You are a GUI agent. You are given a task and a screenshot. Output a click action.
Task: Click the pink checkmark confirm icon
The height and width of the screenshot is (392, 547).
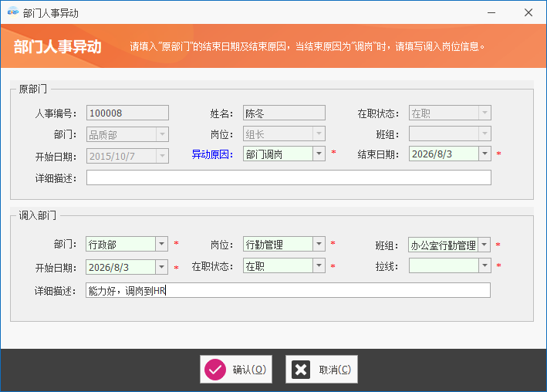(x=215, y=370)
